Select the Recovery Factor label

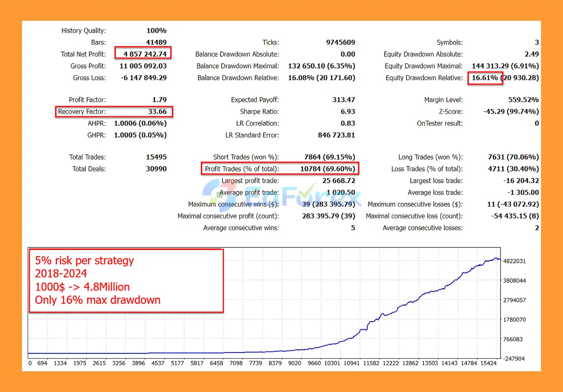[82, 112]
